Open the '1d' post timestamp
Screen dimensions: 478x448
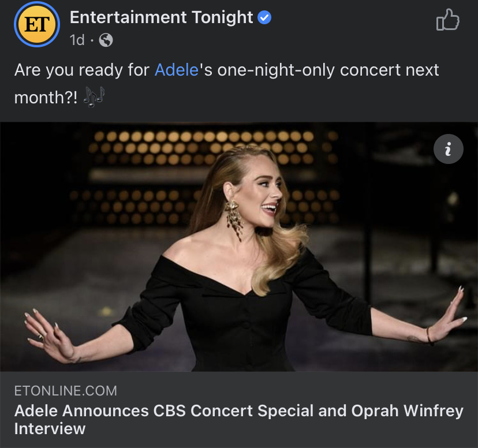pos(77,40)
